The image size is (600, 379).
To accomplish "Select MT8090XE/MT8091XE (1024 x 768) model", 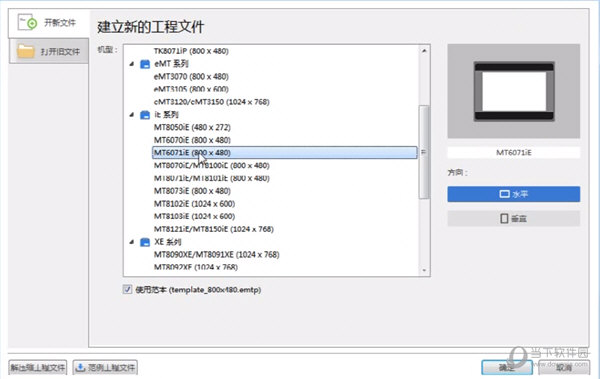I will (x=217, y=255).
